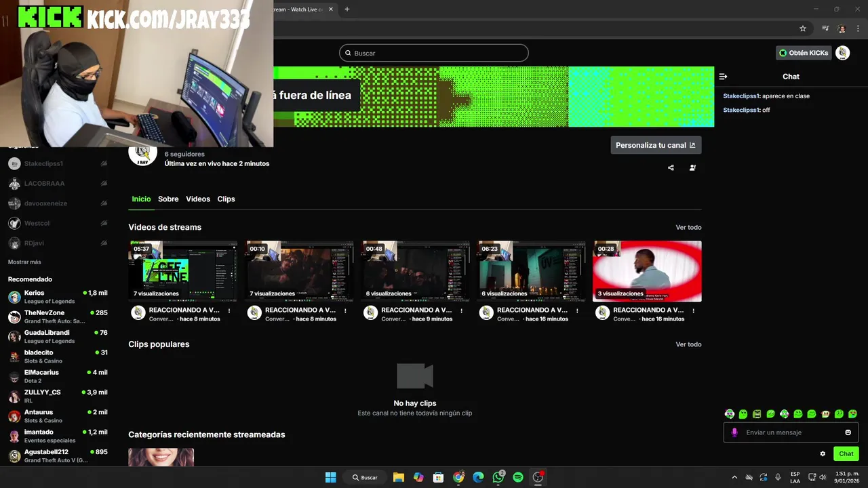Image resolution: width=868 pixels, height=488 pixels.
Task: Click the Enviar un mensaje input
Action: (791, 432)
